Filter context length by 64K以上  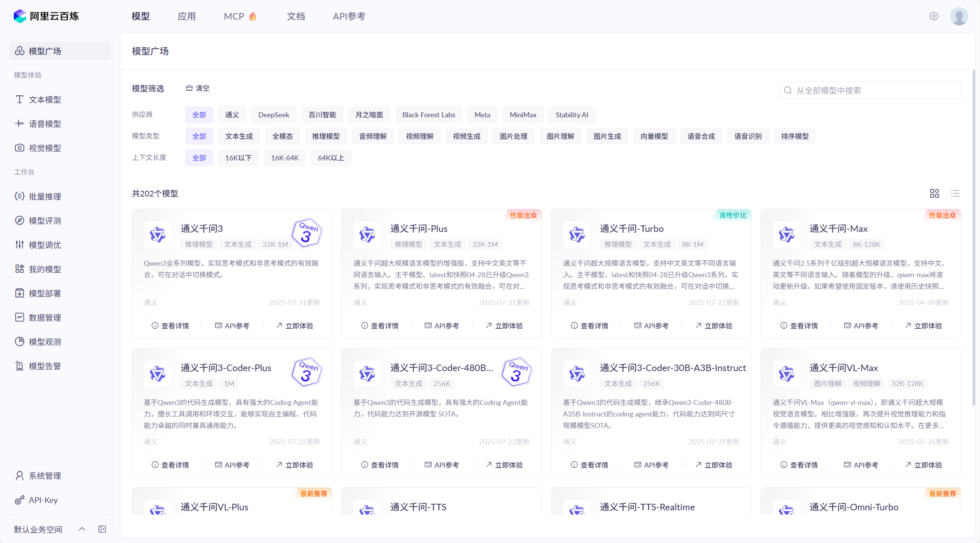pos(331,158)
